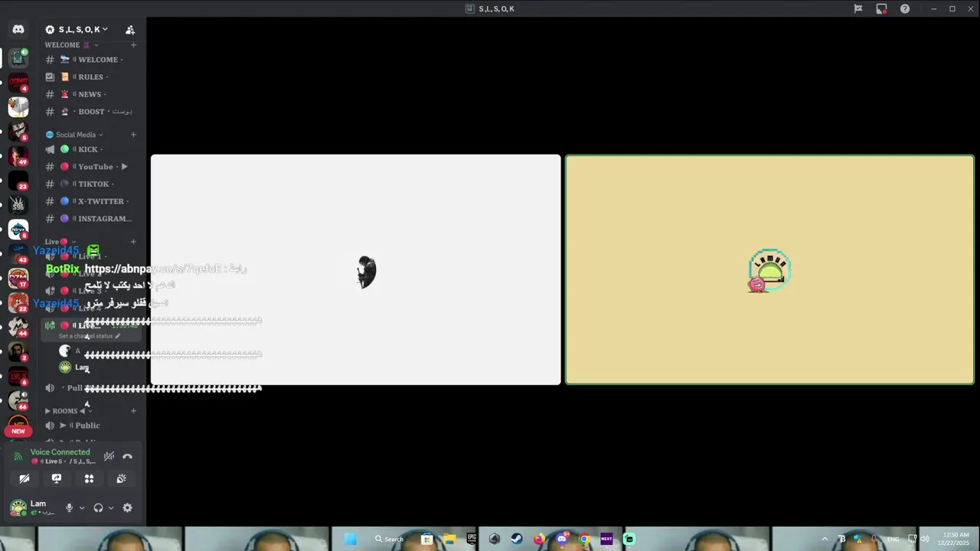
Task: Deafen with the headphones icon
Action: [x=98, y=507]
